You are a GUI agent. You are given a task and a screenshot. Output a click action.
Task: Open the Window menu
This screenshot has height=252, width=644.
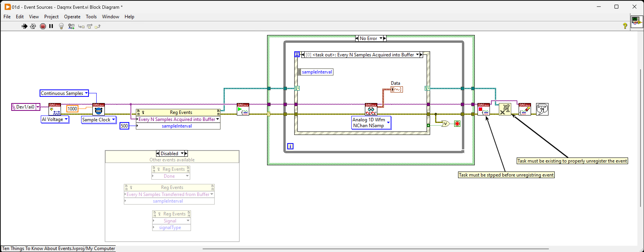pyautogui.click(x=110, y=17)
